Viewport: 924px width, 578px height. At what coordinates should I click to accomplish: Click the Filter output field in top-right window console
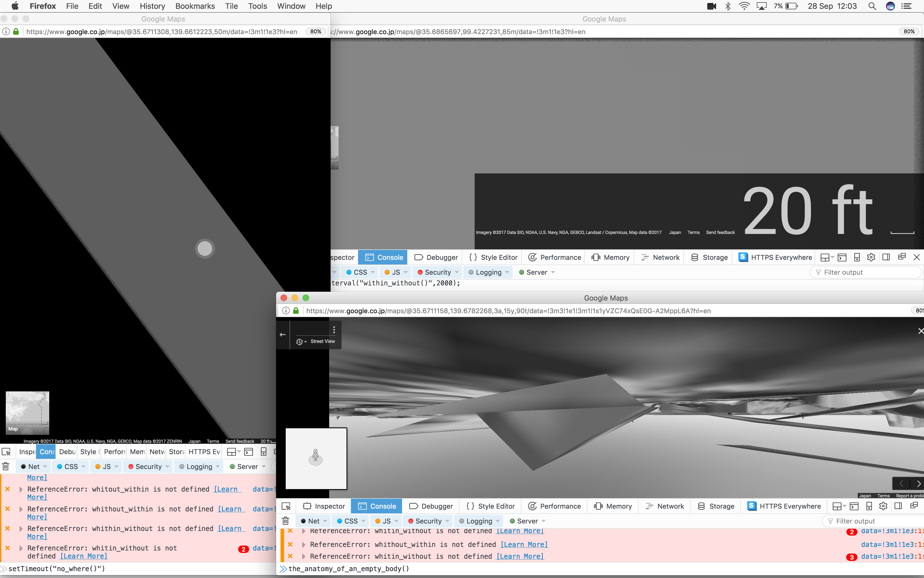click(x=865, y=272)
